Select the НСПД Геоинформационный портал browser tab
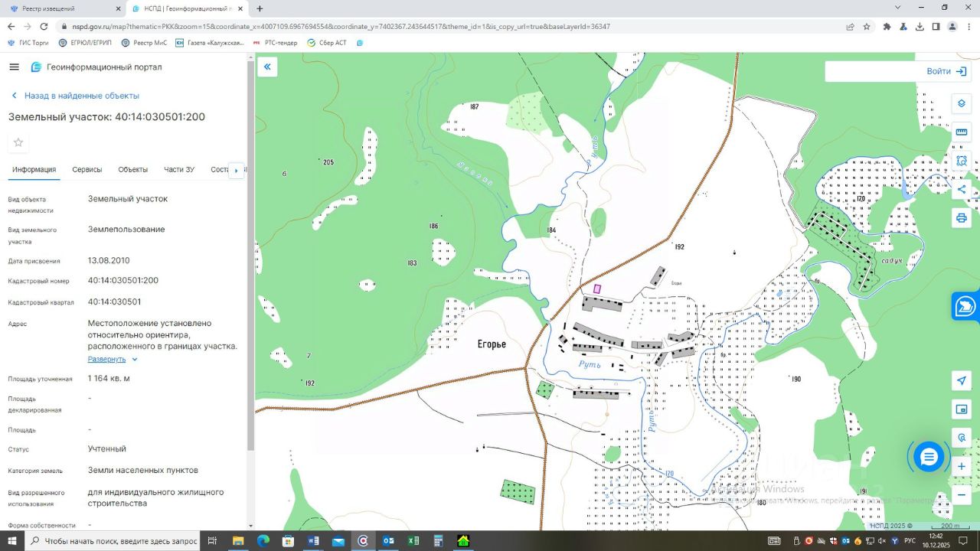 [x=187, y=8]
